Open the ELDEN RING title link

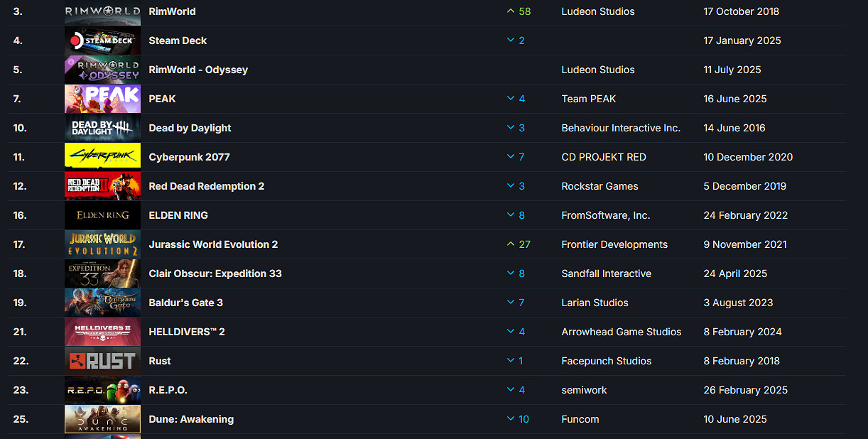[178, 215]
